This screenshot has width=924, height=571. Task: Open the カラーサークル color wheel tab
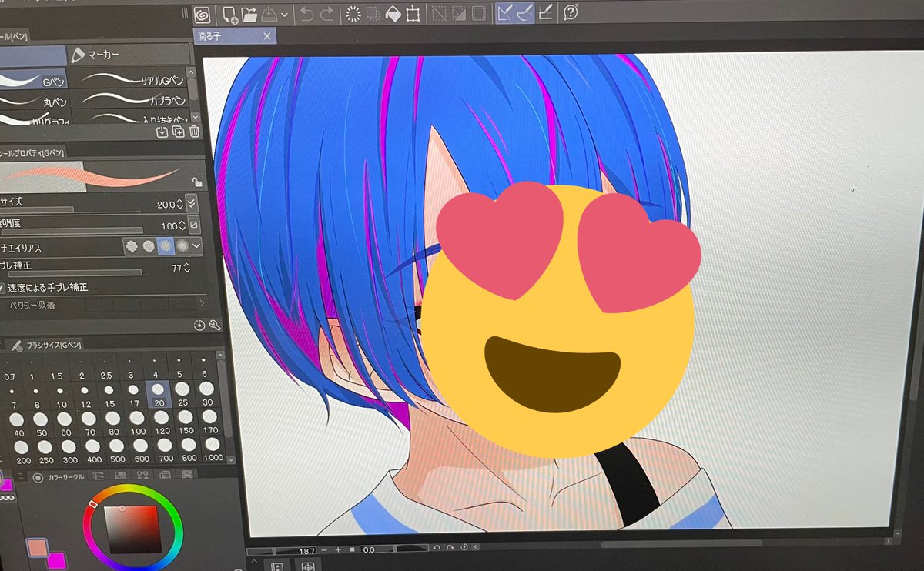pos(58,477)
